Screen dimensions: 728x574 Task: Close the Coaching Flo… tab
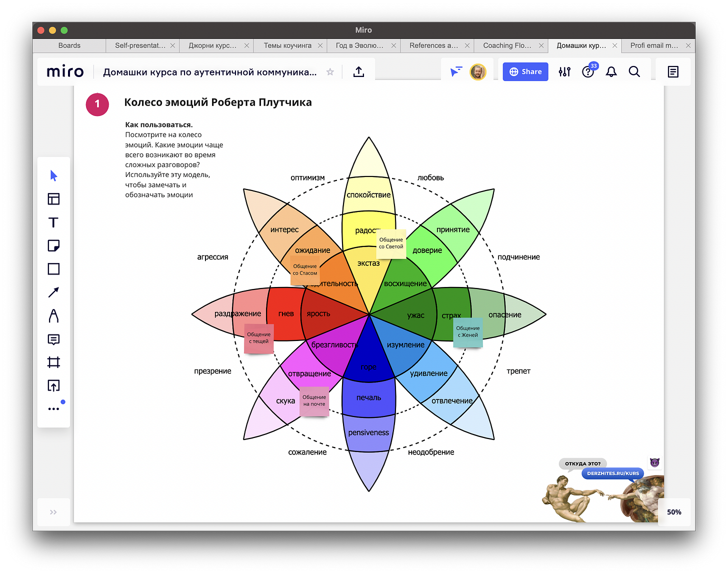(541, 45)
